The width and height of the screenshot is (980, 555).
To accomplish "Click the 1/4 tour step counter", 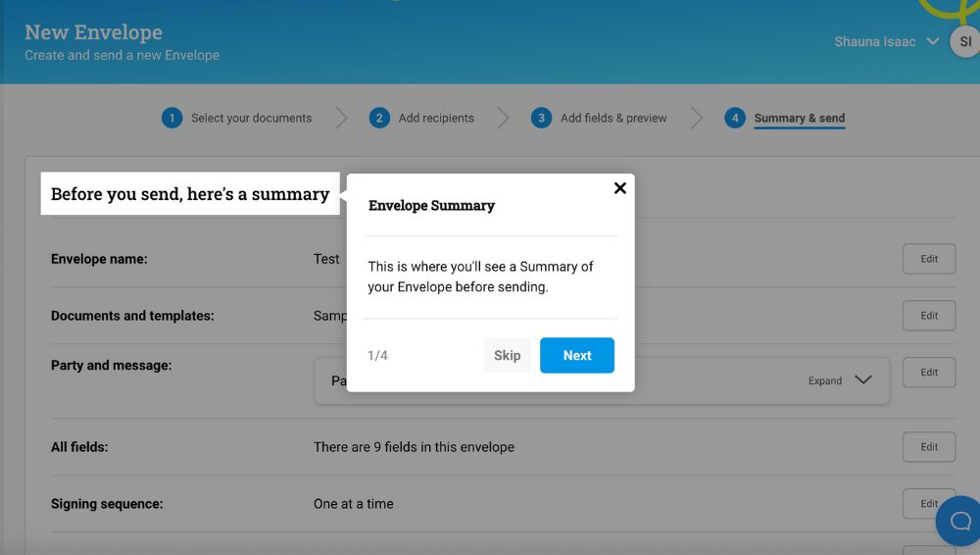I will (377, 355).
